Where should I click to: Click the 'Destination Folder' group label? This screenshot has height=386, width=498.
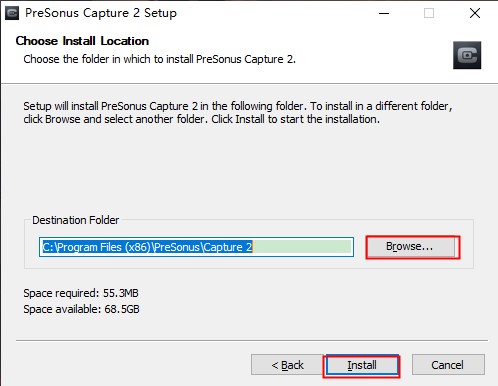[x=76, y=220]
